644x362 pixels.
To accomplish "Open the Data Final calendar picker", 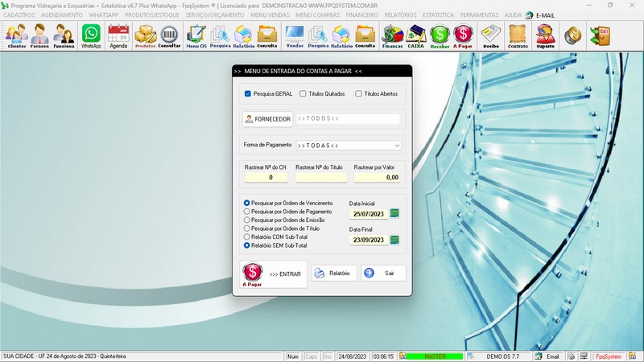I will (394, 240).
